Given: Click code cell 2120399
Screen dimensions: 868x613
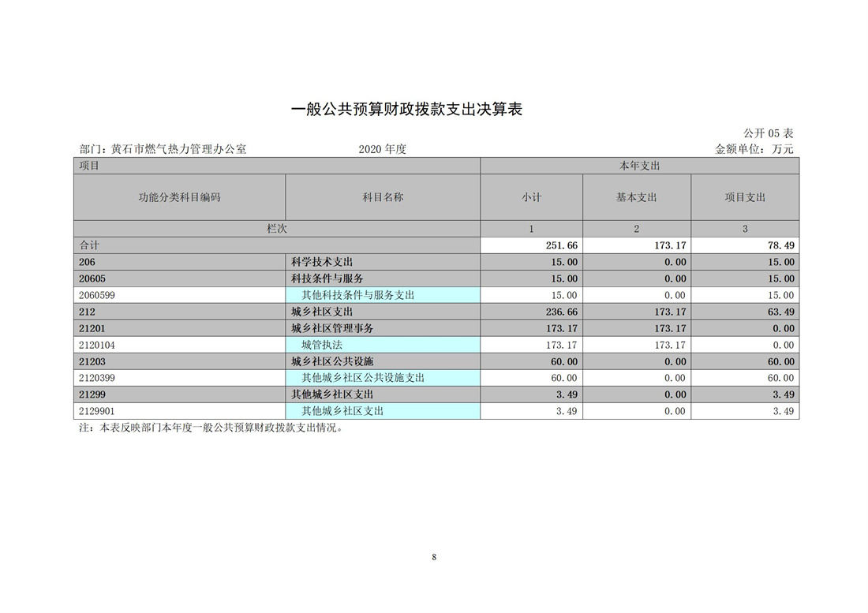Looking at the screenshot, I should click(x=179, y=378).
